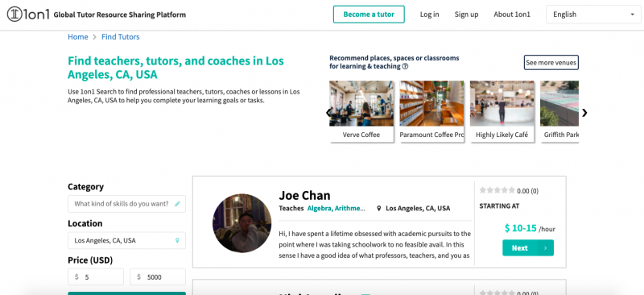Screen dimensions: 644x295
Task: Open Griffith Park venue thumbnail
Action: click(x=559, y=103)
